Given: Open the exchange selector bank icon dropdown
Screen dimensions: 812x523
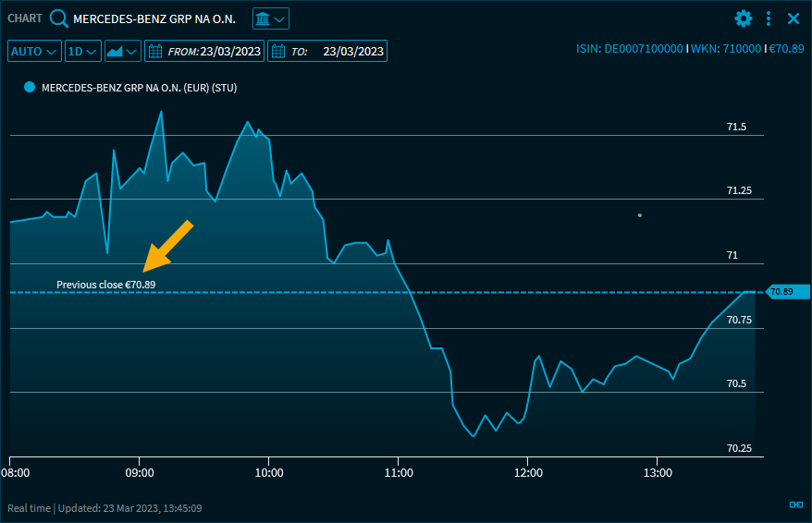Looking at the screenshot, I should click(x=270, y=18).
